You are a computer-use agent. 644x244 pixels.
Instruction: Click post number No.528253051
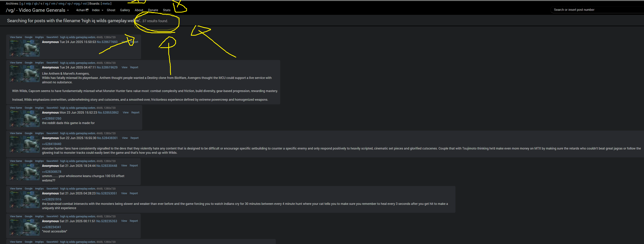pyautogui.click(x=107, y=193)
